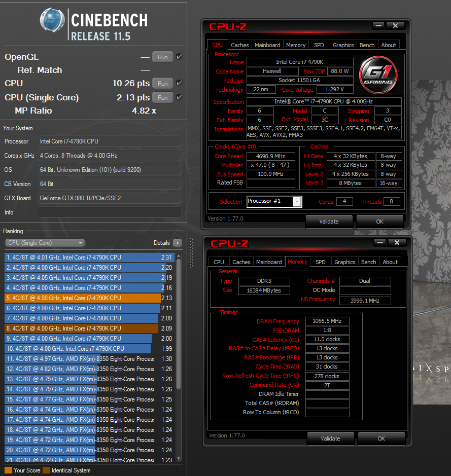Run the OpenGL benchmark

click(x=163, y=57)
